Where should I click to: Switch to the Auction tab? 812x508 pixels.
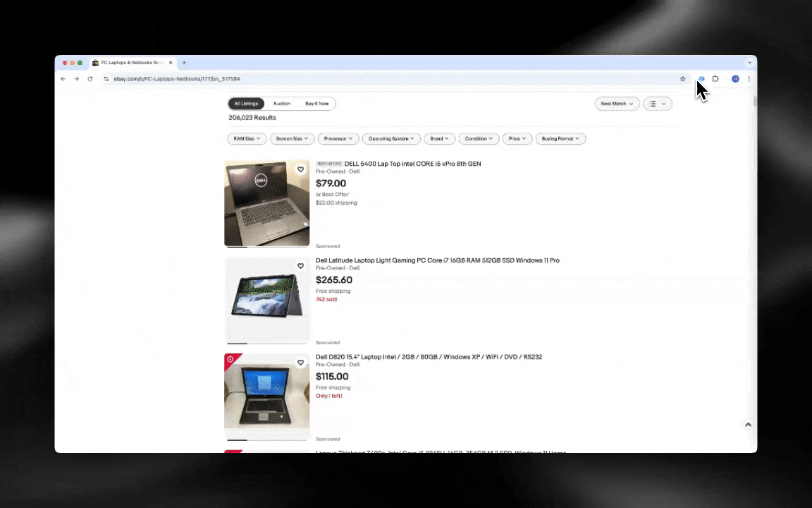pos(282,104)
